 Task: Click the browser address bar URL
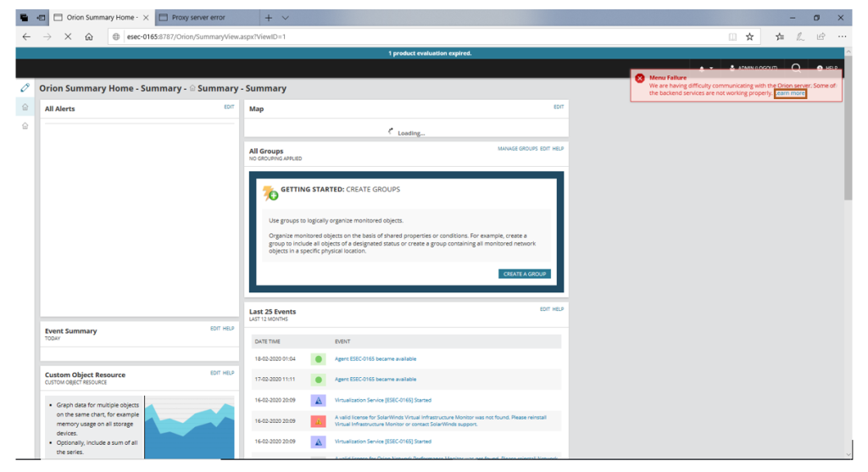pos(206,36)
